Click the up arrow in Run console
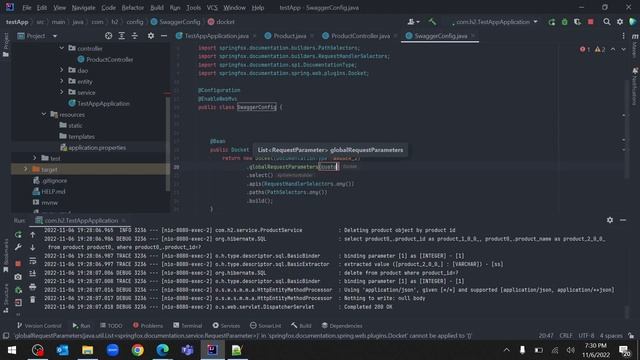The width and height of the screenshot is (640, 360). coord(33,235)
